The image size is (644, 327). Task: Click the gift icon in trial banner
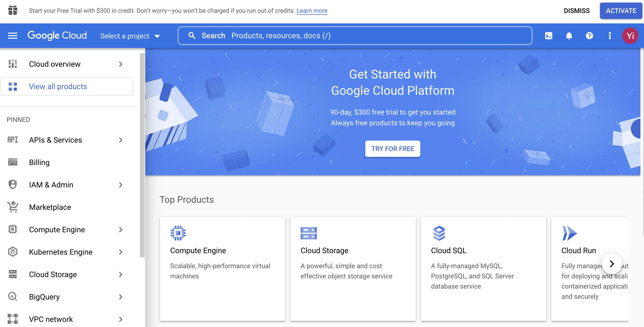tap(13, 10)
